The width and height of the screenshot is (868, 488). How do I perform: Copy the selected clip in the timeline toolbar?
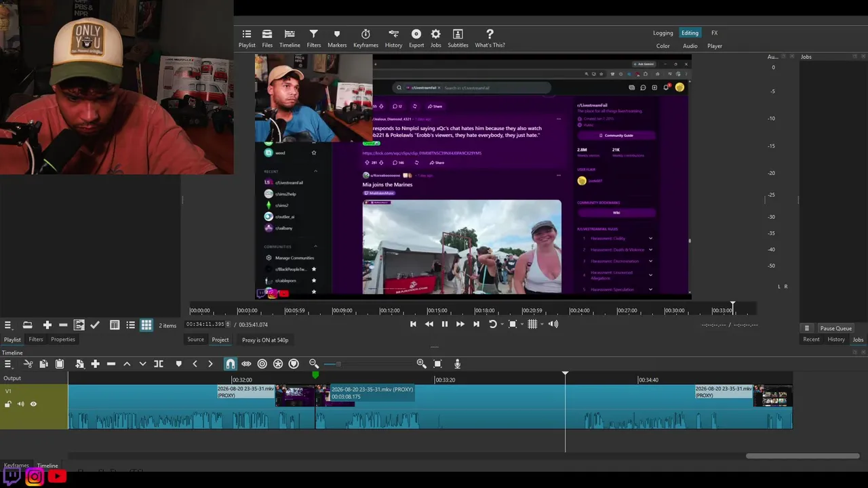(x=44, y=364)
